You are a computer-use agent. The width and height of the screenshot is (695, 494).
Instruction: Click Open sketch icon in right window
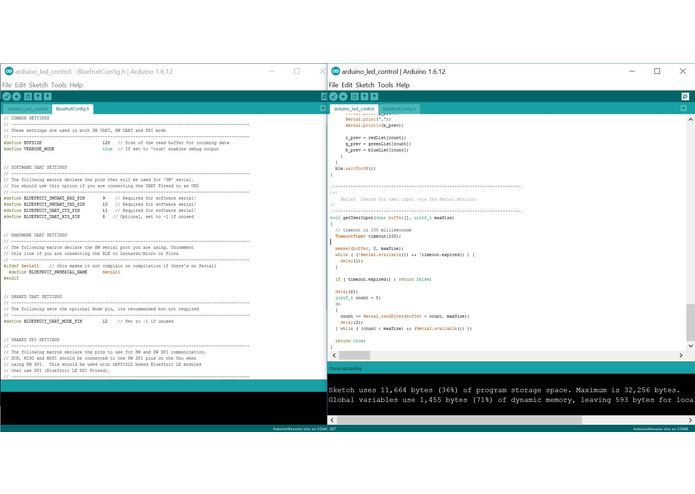[x=364, y=97]
